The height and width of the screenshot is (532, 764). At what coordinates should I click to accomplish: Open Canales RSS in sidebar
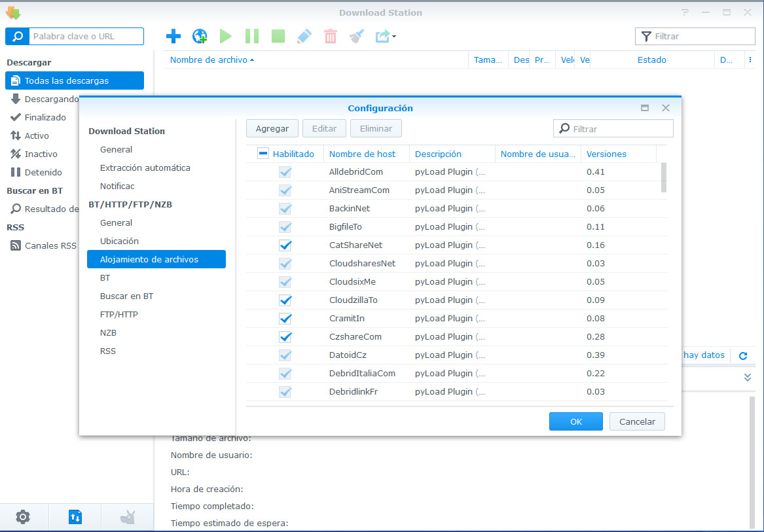(x=43, y=245)
